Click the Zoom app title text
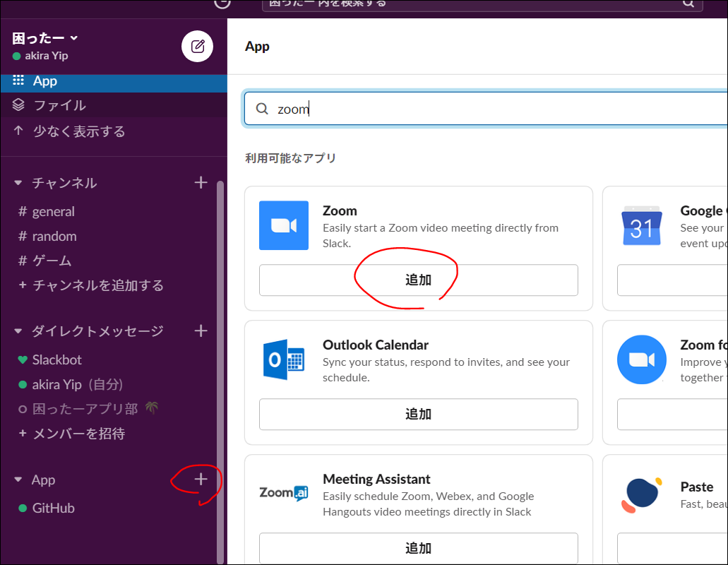 tap(340, 210)
